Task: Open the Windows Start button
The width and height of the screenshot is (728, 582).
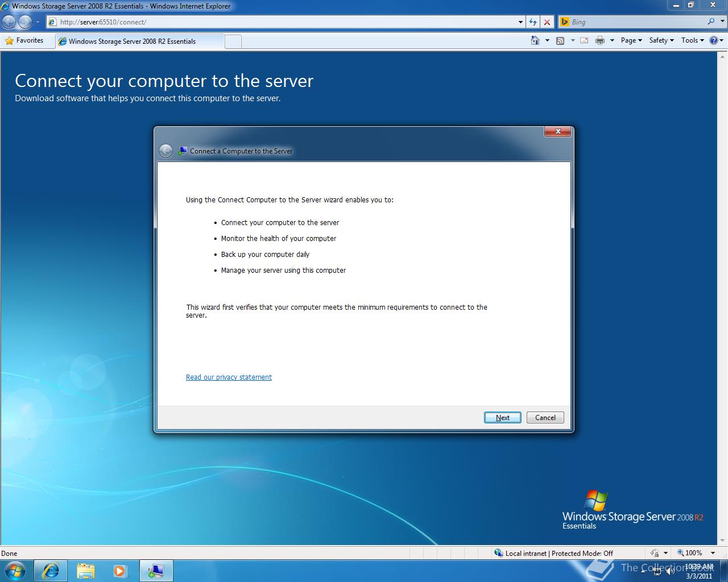Action: click(x=15, y=571)
